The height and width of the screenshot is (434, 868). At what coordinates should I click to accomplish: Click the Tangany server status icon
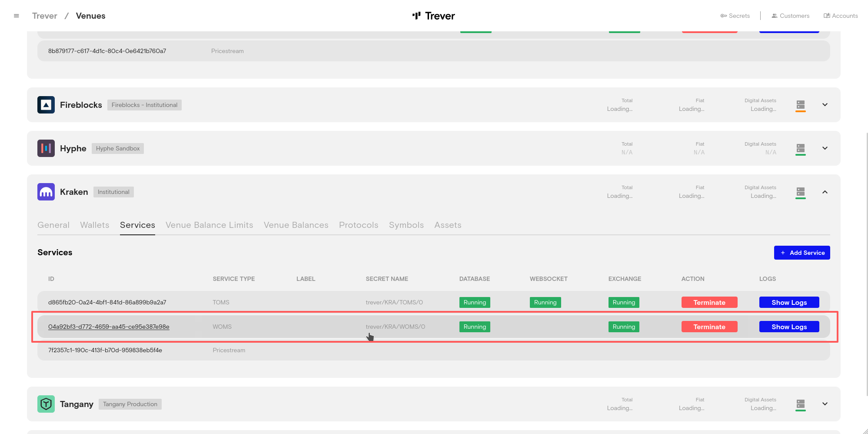(x=800, y=404)
